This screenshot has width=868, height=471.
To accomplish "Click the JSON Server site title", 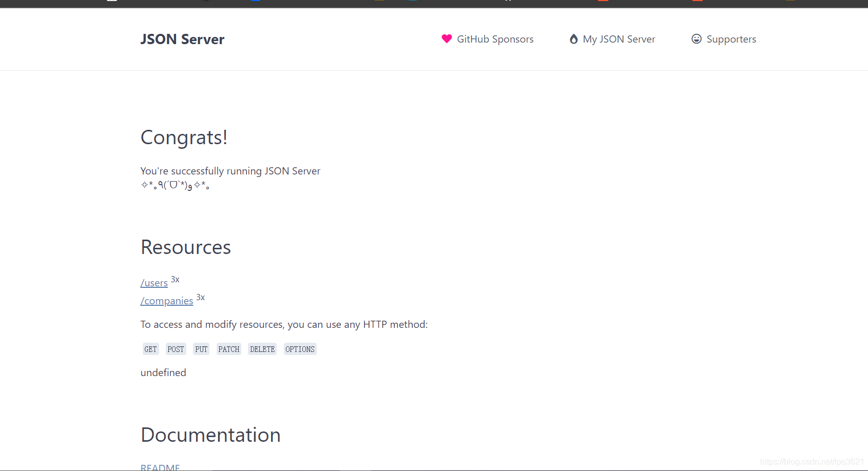I will [182, 39].
